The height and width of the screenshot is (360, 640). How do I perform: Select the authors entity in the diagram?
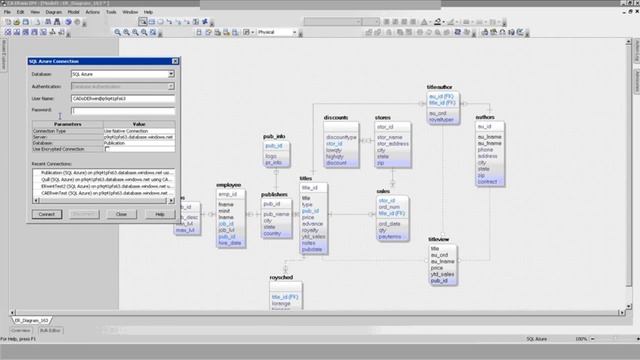pos(490,153)
